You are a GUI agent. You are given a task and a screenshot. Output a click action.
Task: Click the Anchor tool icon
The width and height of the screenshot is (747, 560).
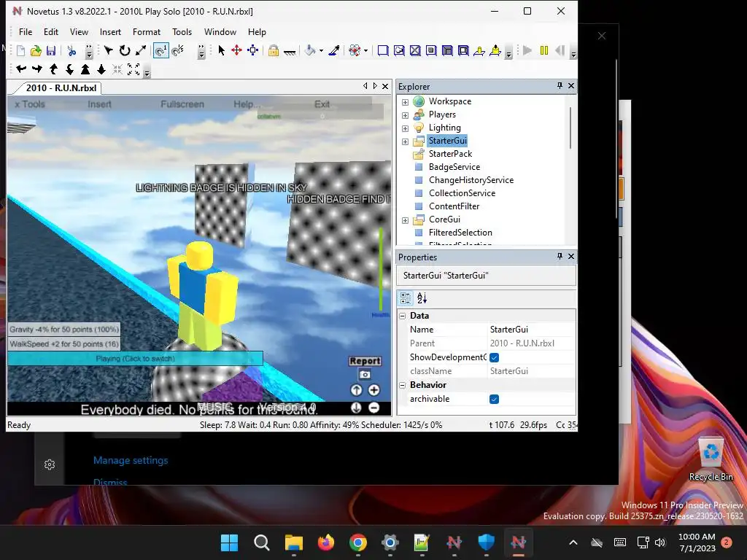point(290,52)
